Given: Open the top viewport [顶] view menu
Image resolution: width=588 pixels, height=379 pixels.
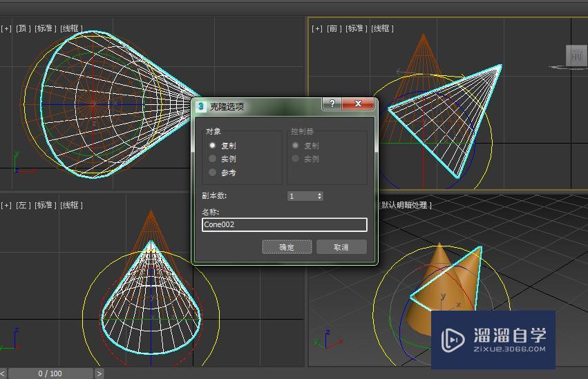Looking at the screenshot, I should click(x=23, y=28).
